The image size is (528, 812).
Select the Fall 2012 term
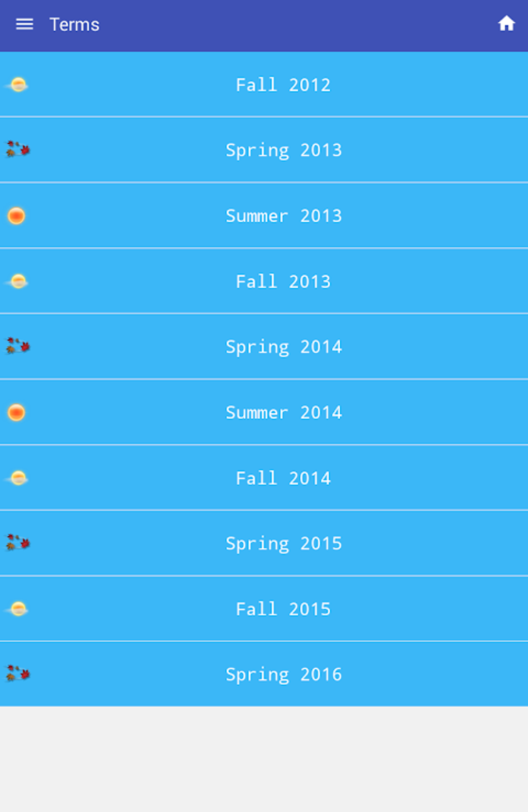(x=283, y=85)
